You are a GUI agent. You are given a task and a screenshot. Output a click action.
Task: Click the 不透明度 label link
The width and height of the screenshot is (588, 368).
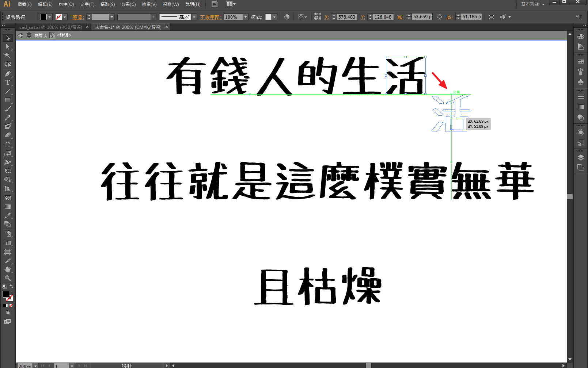click(x=211, y=17)
